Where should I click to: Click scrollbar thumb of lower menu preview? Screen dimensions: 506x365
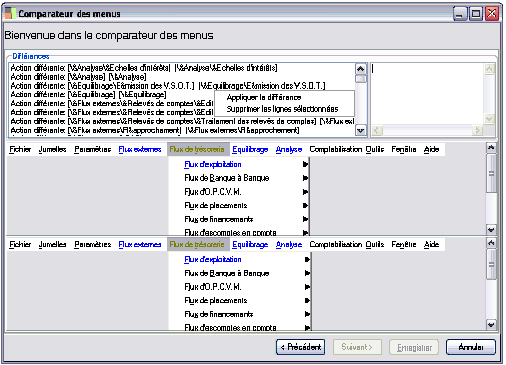tap(491, 264)
